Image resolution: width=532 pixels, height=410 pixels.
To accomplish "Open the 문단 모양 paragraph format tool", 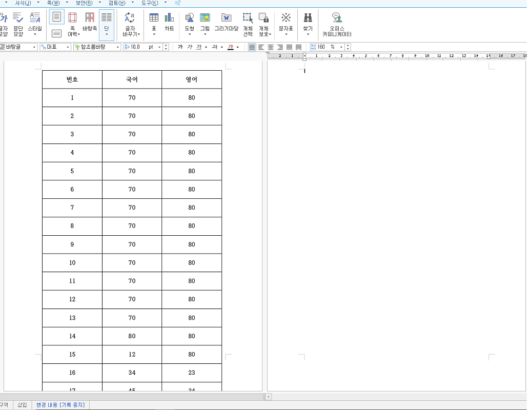I will (x=18, y=24).
